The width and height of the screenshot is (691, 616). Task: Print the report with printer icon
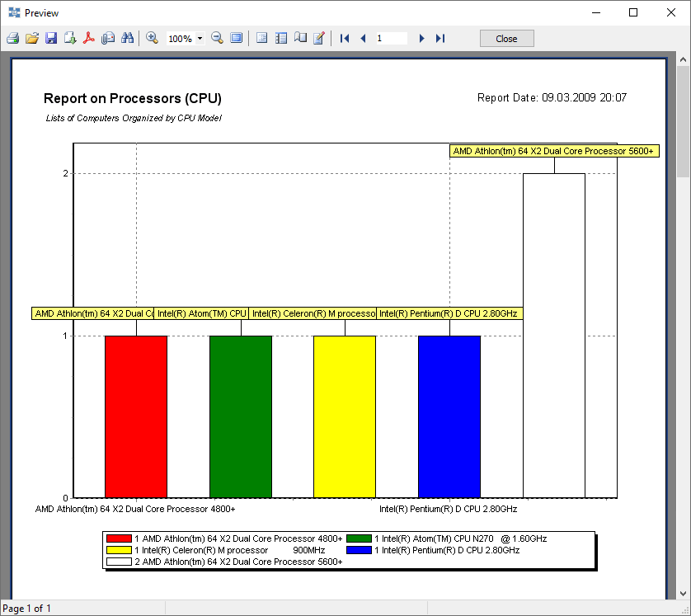pos(12,38)
